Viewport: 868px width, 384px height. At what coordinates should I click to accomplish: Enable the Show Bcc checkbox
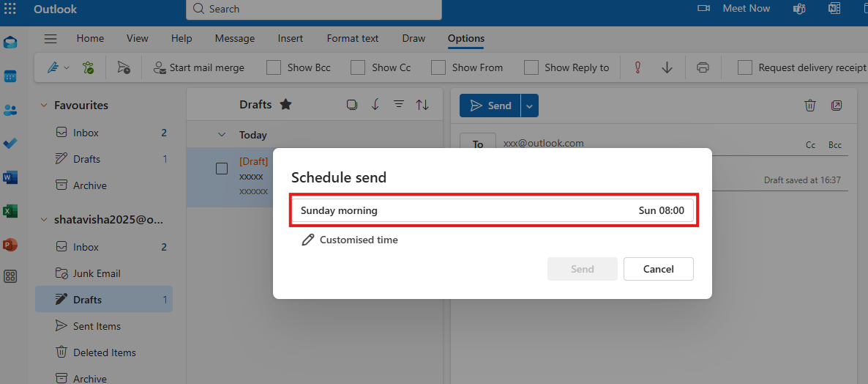[274, 67]
